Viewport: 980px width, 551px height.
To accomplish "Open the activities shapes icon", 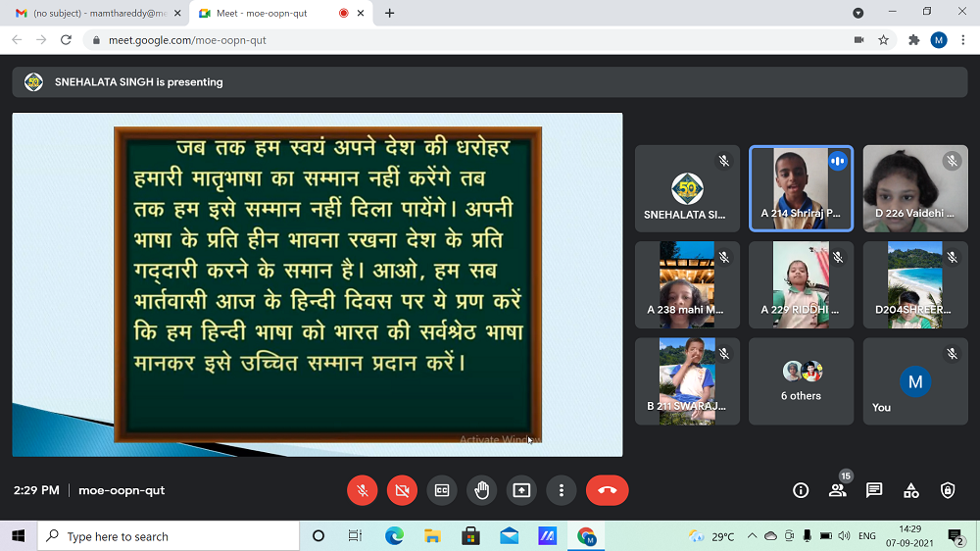I will pos(911,490).
